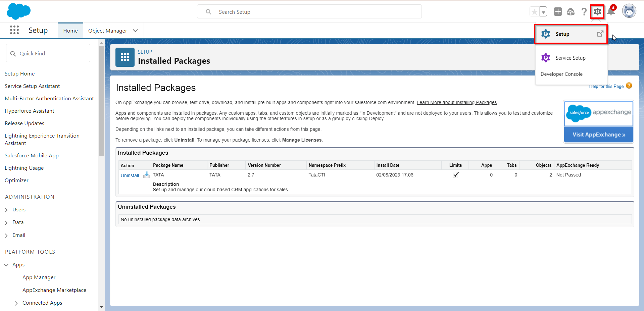Click the sidebar scroll up arrow
644x311 pixels.
pyautogui.click(x=101, y=43)
